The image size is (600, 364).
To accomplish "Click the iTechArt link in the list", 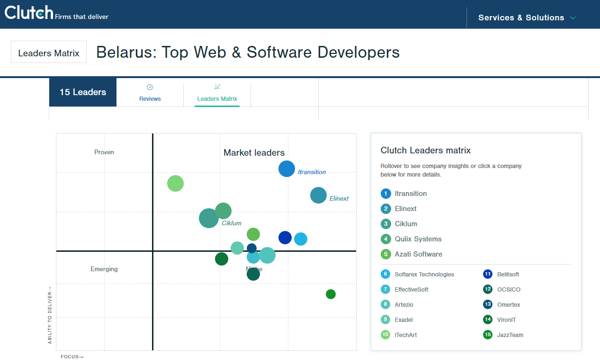I will coord(405,335).
